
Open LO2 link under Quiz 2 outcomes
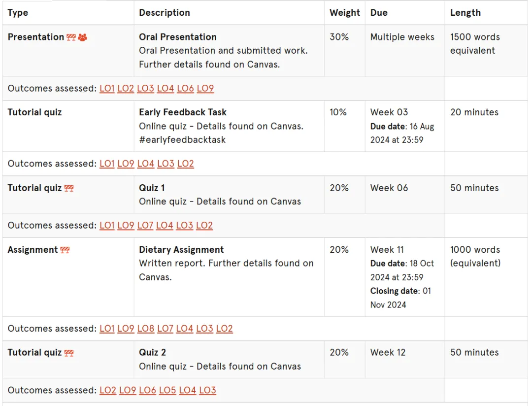(108, 391)
